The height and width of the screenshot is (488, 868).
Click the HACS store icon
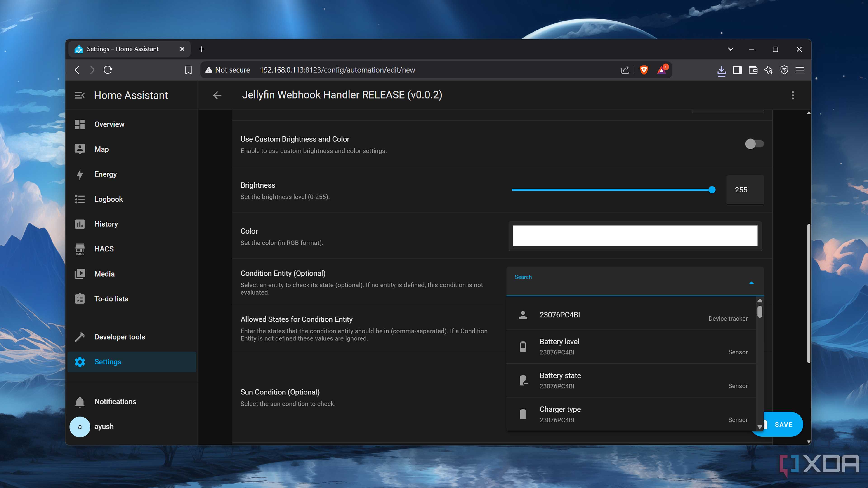80,249
